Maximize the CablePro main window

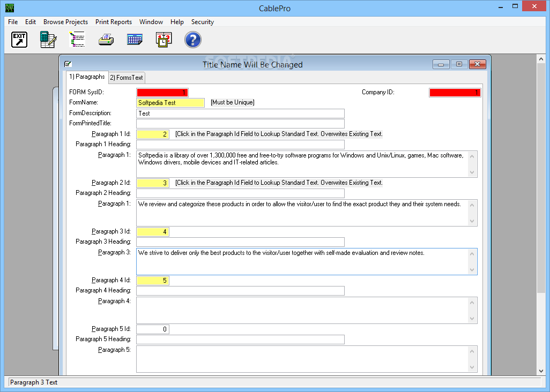pos(515,6)
